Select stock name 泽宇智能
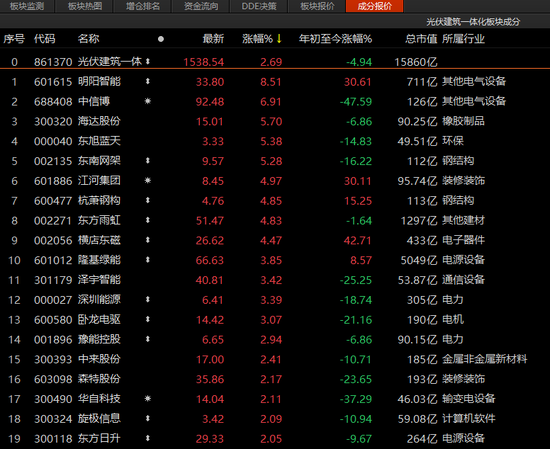550x449 pixels. [x=99, y=280]
